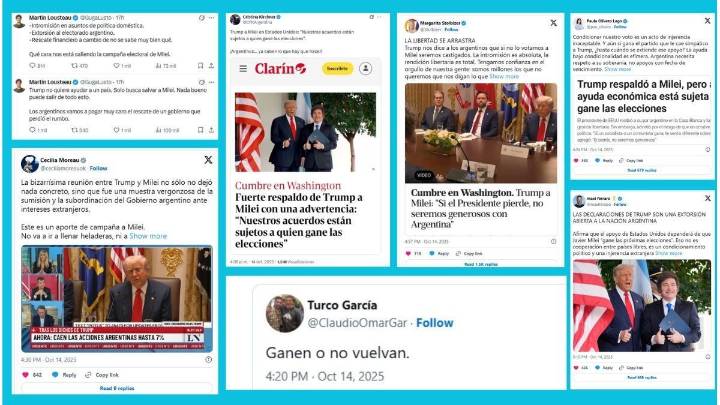The image size is (720, 405).
Task: Click the yellow Suscribite button
Action: coord(338,68)
